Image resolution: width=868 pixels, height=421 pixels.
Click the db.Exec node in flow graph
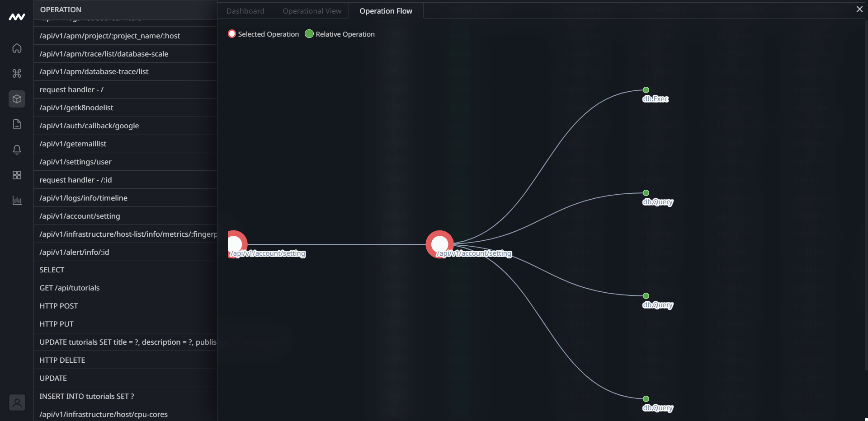click(x=646, y=90)
